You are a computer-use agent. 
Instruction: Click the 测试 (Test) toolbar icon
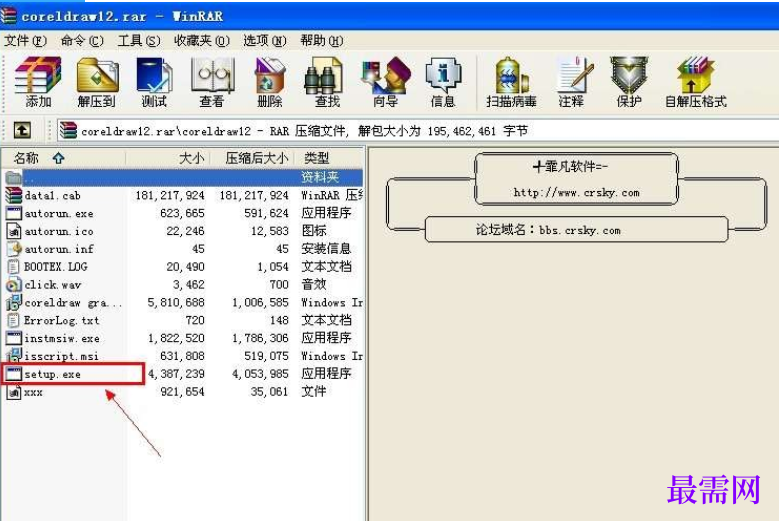(154, 75)
